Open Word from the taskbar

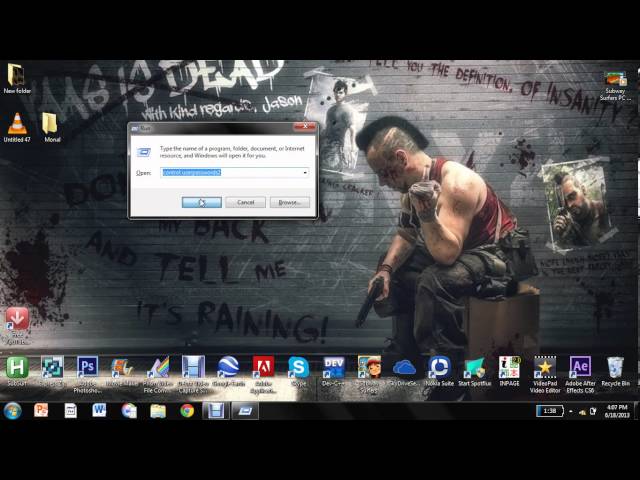click(99, 410)
